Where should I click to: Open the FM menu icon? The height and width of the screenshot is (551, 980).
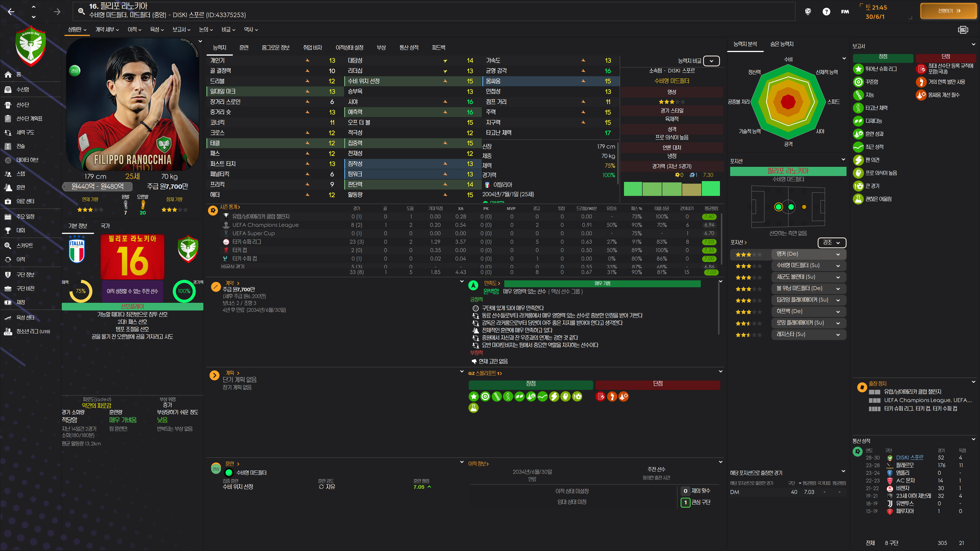pyautogui.click(x=845, y=11)
